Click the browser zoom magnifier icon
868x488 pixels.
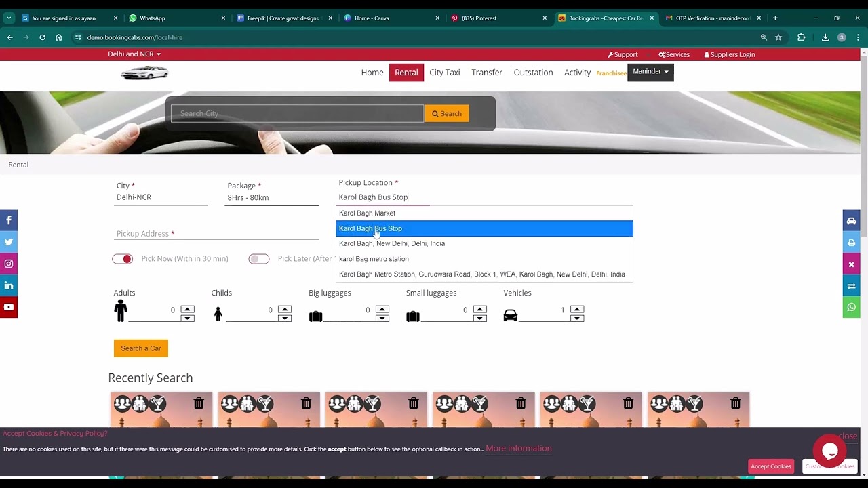tap(764, 37)
